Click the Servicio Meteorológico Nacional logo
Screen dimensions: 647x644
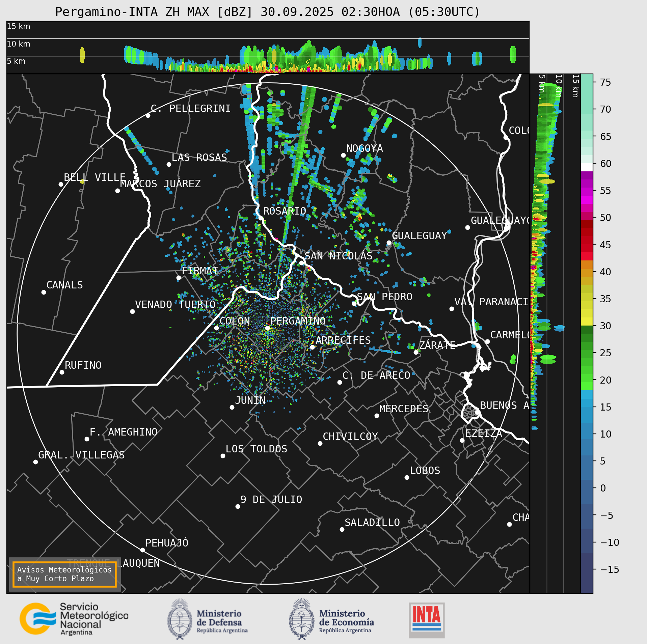74,619
